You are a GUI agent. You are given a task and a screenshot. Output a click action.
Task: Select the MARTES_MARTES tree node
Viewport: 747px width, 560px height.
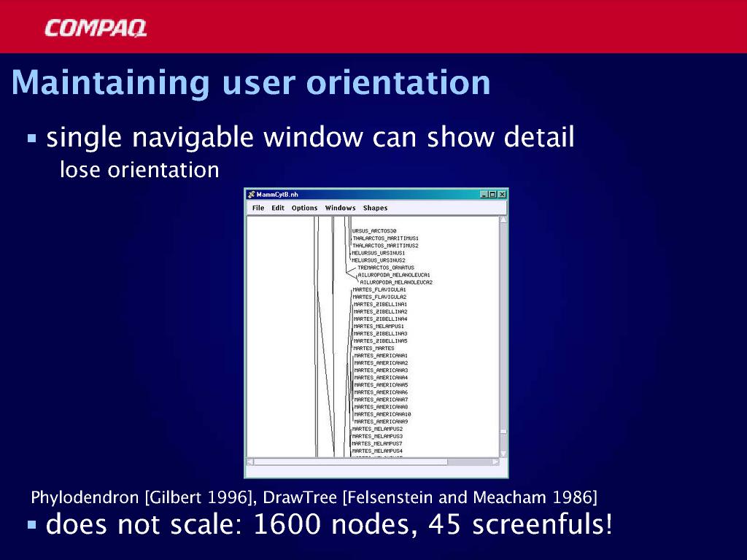click(373, 349)
